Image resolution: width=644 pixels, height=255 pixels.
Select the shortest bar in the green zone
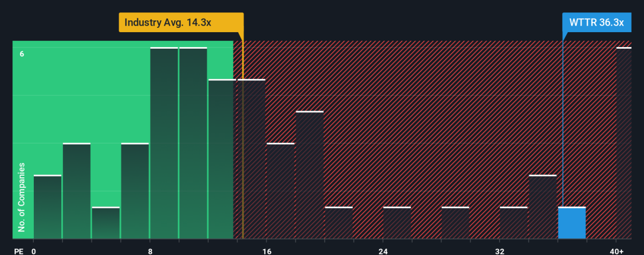pos(105,223)
